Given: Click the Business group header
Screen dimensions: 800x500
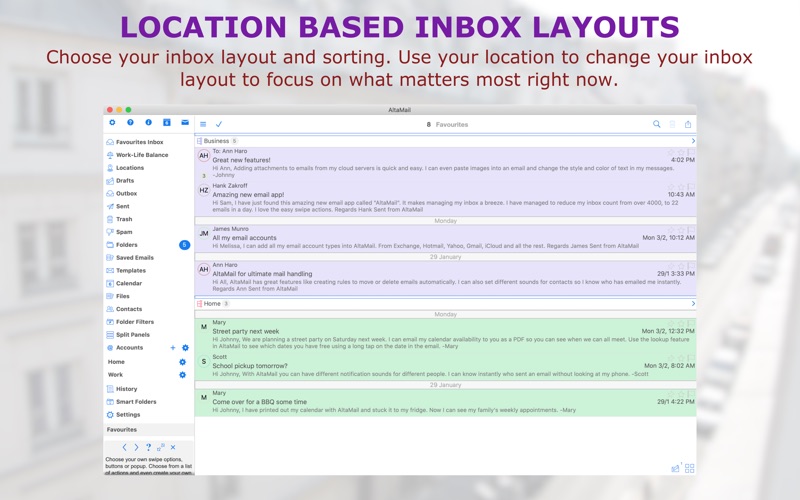Looking at the screenshot, I should (x=445, y=141).
